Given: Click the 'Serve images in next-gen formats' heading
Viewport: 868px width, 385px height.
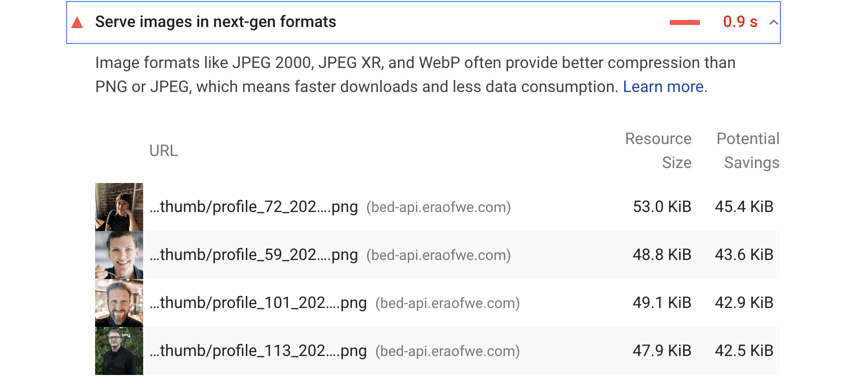Looking at the screenshot, I should click(215, 22).
